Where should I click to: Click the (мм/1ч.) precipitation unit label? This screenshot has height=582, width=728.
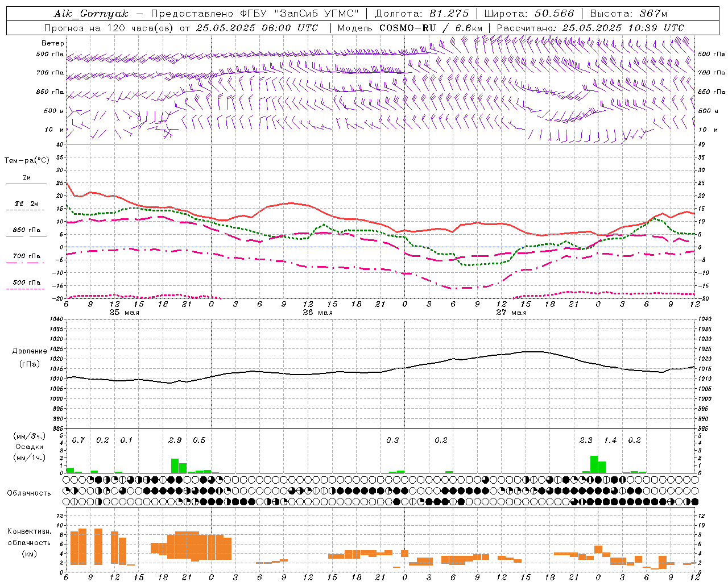tap(29, 458)
